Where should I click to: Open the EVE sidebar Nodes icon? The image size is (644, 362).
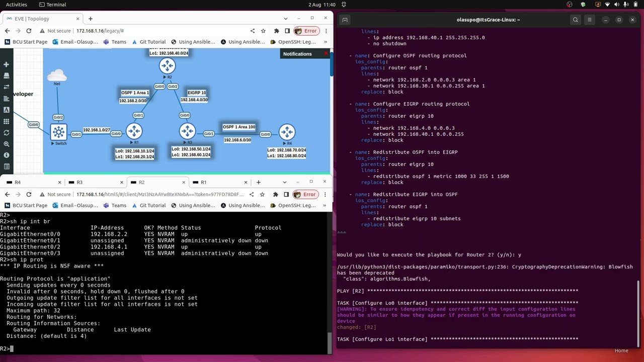click(x=6, y=75)
